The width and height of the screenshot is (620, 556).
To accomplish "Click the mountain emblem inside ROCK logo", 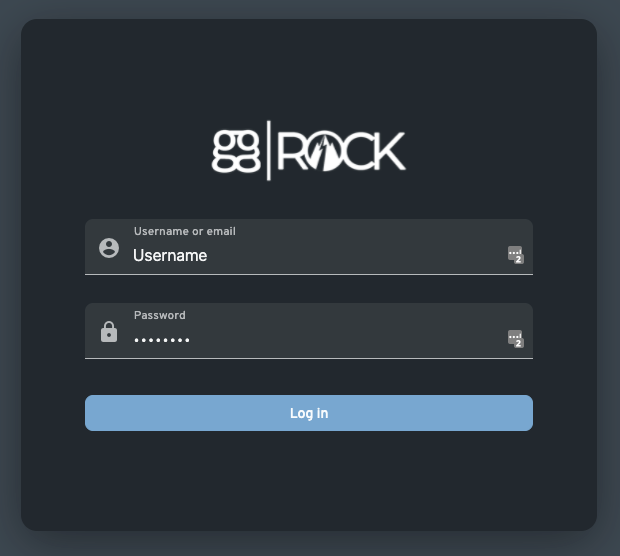I will 324,152.
